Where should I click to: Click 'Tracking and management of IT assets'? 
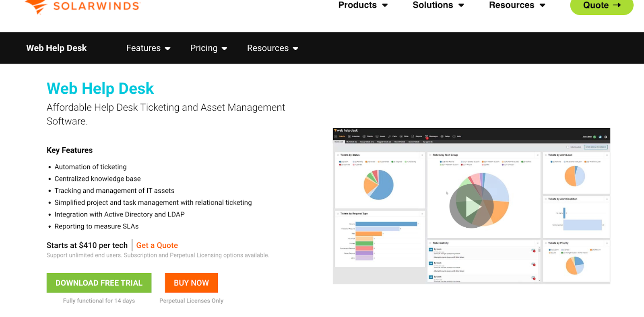(114, 191)
